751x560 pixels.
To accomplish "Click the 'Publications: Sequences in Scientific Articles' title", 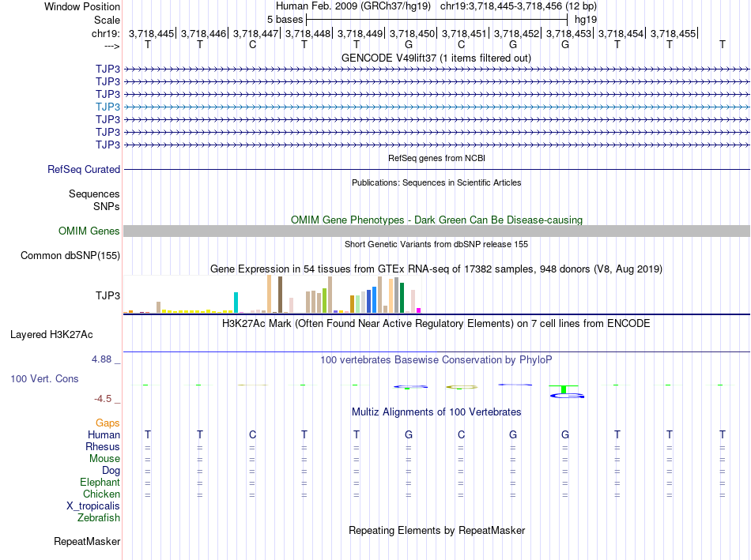I will click(x=436, y=182).
